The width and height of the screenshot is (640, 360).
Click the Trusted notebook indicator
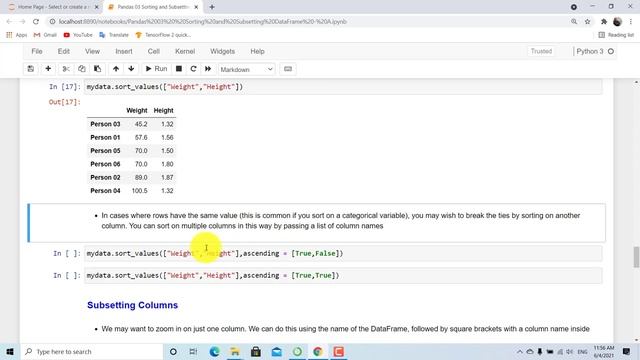541,51
